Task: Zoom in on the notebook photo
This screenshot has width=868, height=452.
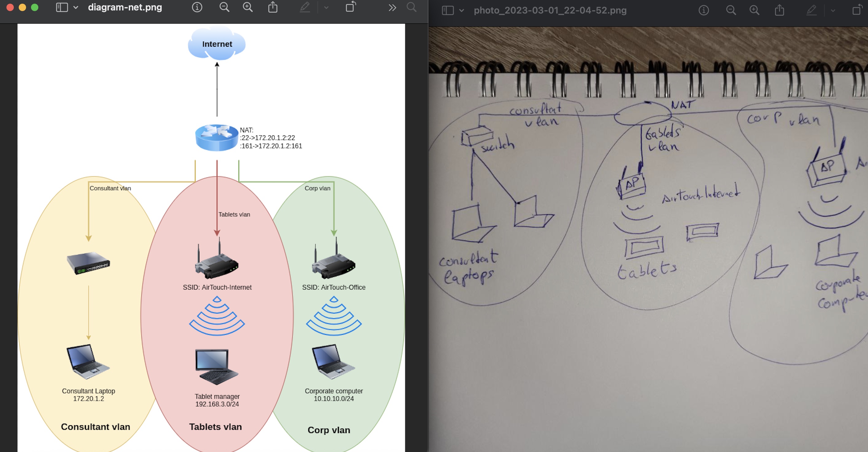Action: pyautogui.click(x=755, y=10)
